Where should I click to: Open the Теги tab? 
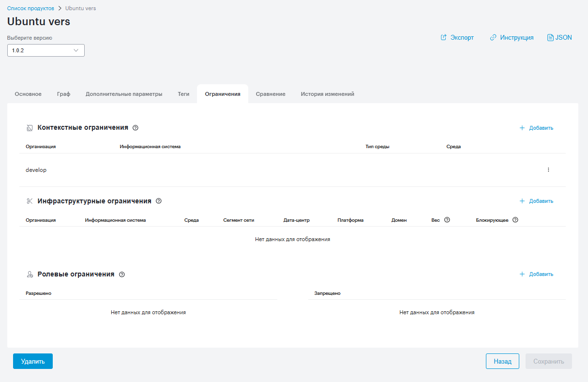click(x=183, y=94)
